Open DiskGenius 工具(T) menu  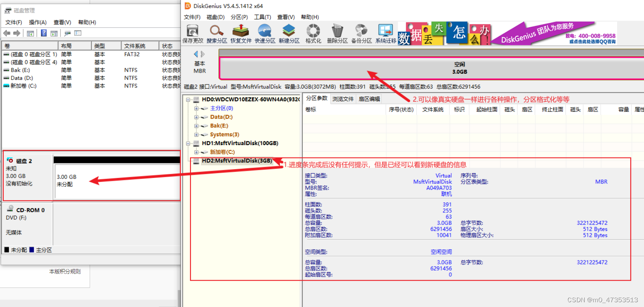263,17
